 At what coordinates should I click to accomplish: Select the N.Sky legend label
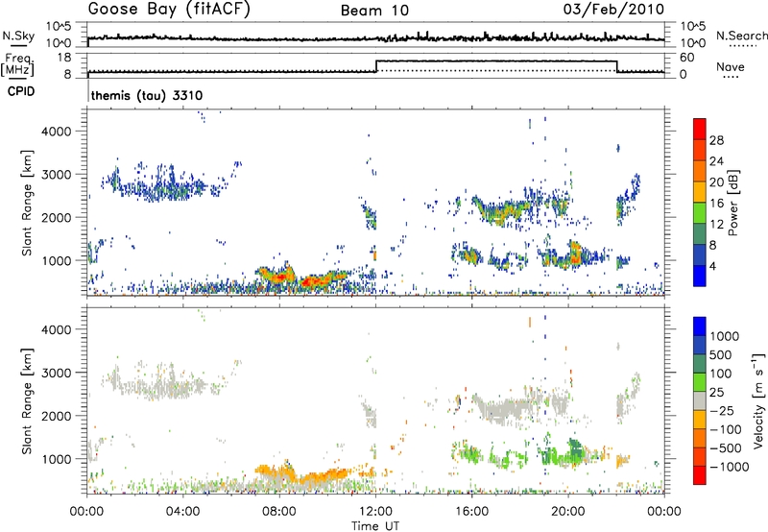coord(18,36)
